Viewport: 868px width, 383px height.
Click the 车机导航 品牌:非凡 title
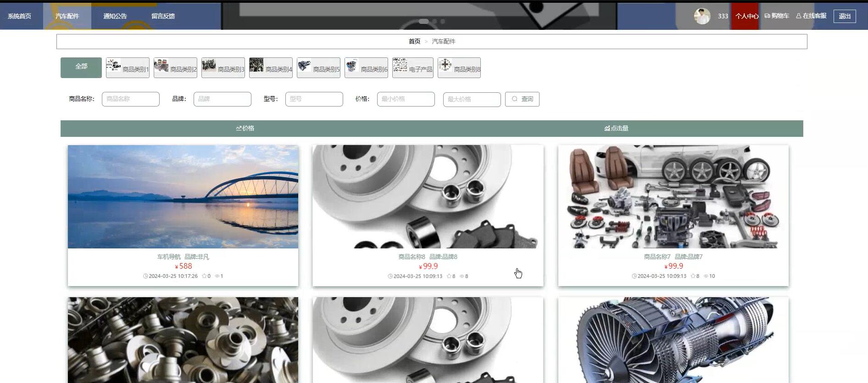(x=183, y=257)
